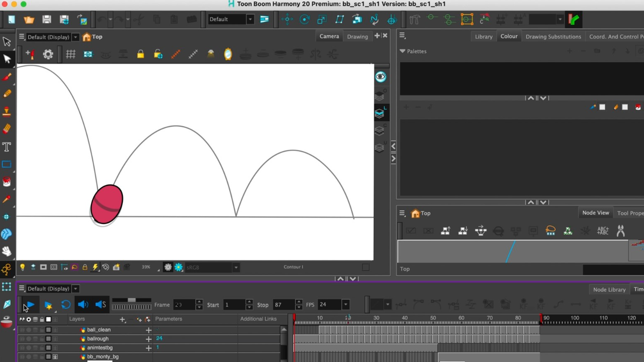644x362 pixels.
Task: Toggle the light bulb in the view status bar
Action: coord(22,267)
